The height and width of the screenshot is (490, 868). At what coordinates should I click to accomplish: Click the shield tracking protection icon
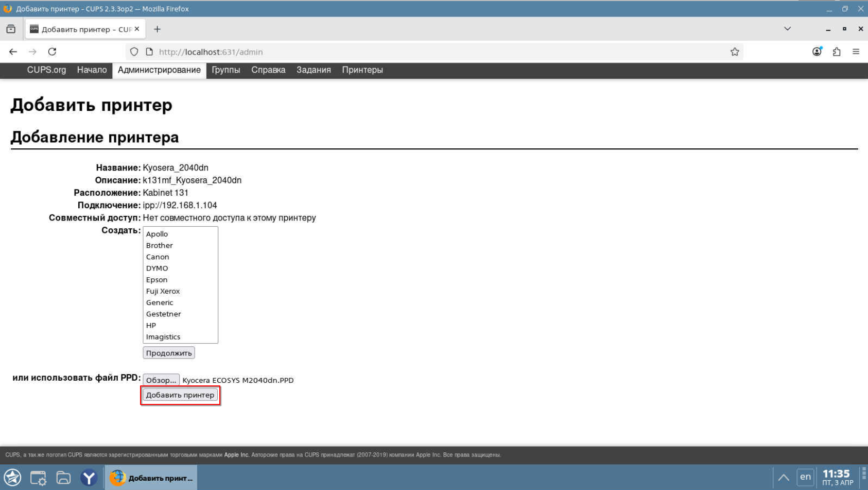click(x=134, y=52)
